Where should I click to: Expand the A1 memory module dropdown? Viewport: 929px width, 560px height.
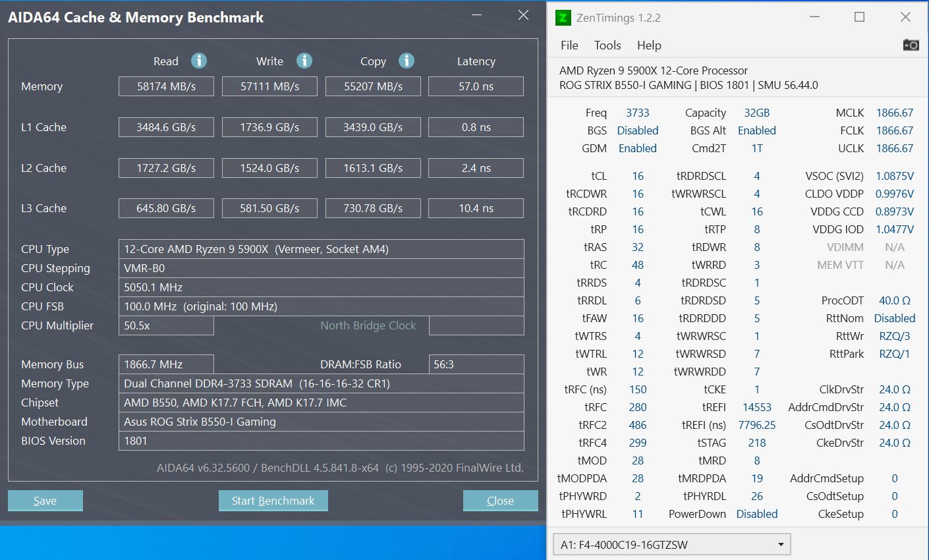point(671,545)
